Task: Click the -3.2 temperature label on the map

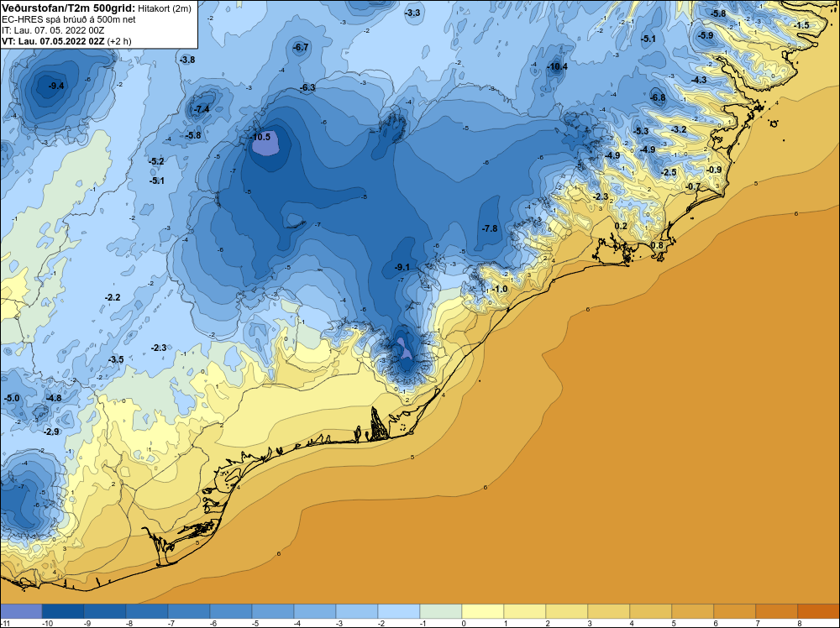Action: (x=679, y=129)
